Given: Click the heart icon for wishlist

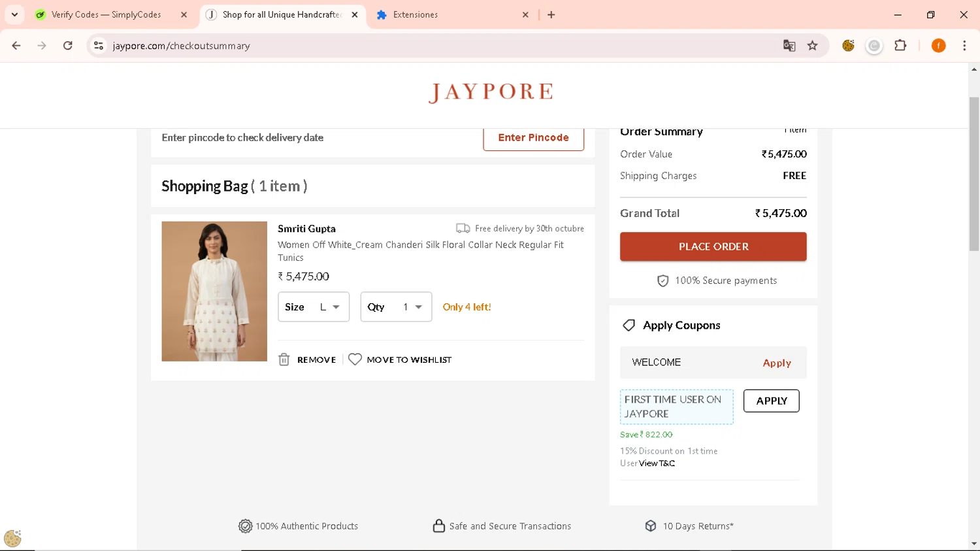Looking at the screenshot, I should [x=355, y=359].
